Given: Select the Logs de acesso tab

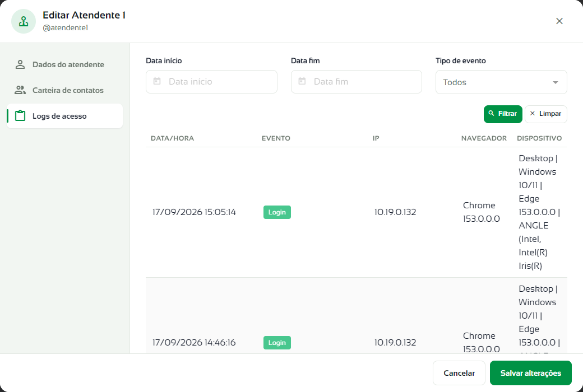Looking at the screenshot, I should click(64, 116).
